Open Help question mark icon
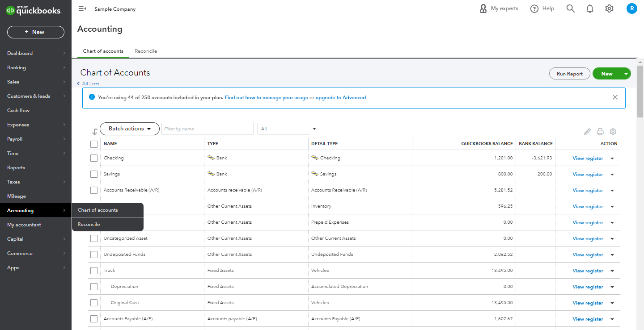 (x=534, y=8)
